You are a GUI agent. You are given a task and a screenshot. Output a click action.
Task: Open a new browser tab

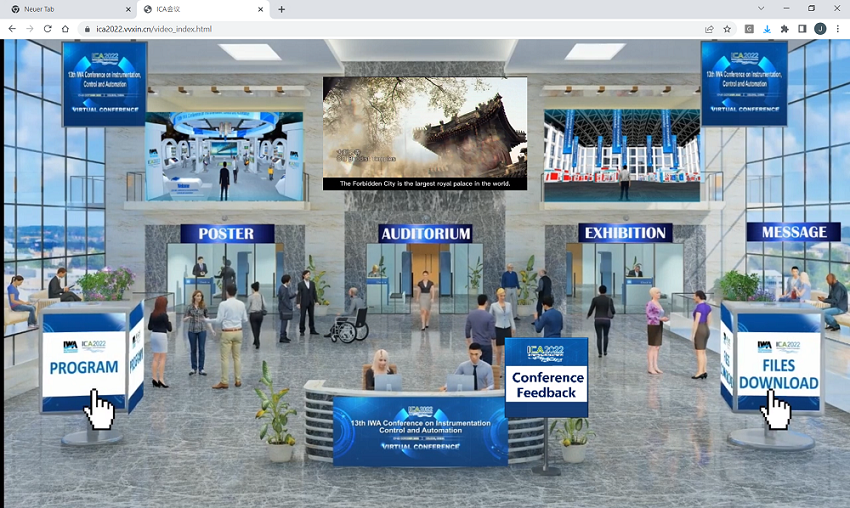(x=281, y=9)
